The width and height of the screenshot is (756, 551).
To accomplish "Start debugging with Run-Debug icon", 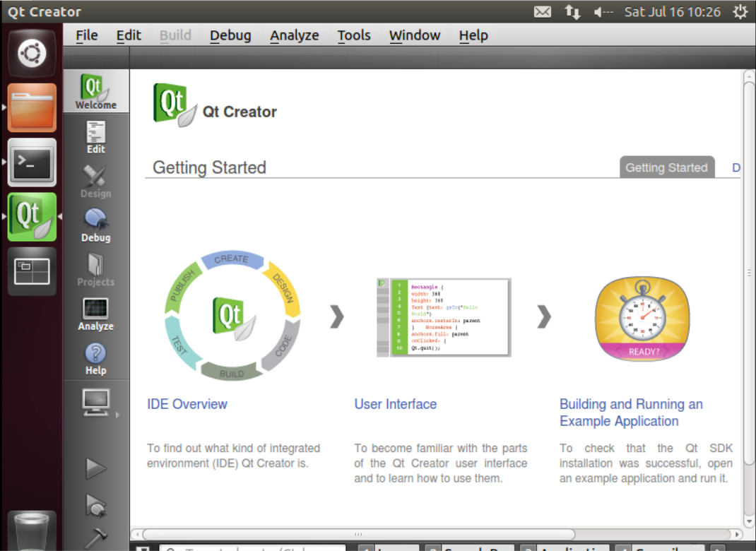I will [96, 506].
